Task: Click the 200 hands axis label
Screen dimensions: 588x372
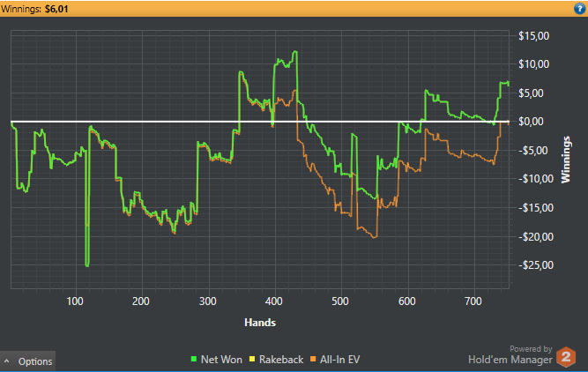Action: (x=141, y=301)
